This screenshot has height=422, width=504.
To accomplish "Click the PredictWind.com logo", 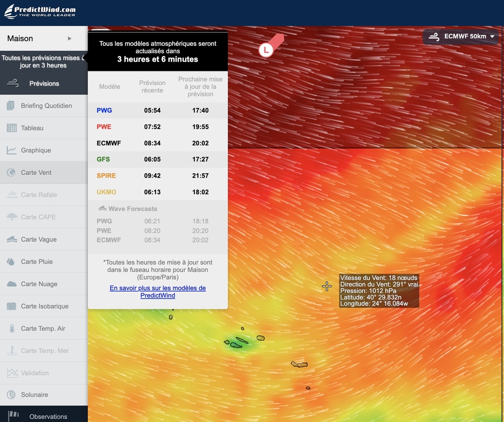I will 40,12.
